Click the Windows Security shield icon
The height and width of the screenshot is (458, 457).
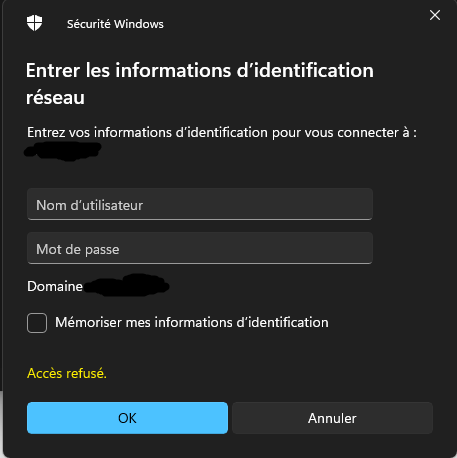pyautogui.click(x=34, y=23)
